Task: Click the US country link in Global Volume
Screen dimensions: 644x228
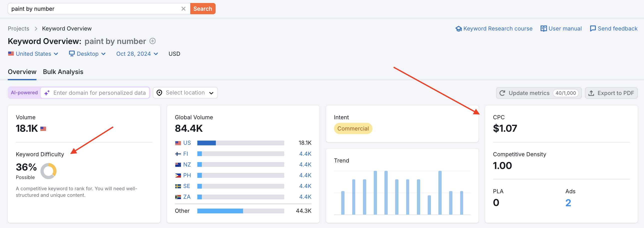Action: [187, 143]
